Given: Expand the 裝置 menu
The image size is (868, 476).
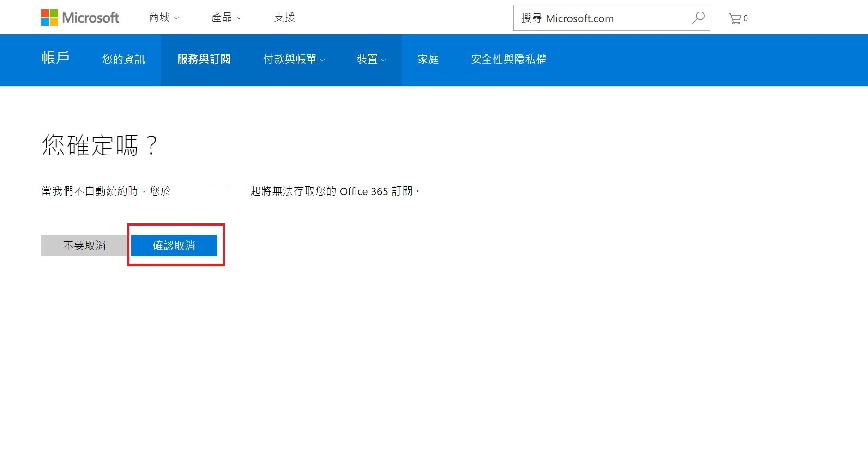Looking at the screenshot, I should point(371,59).
